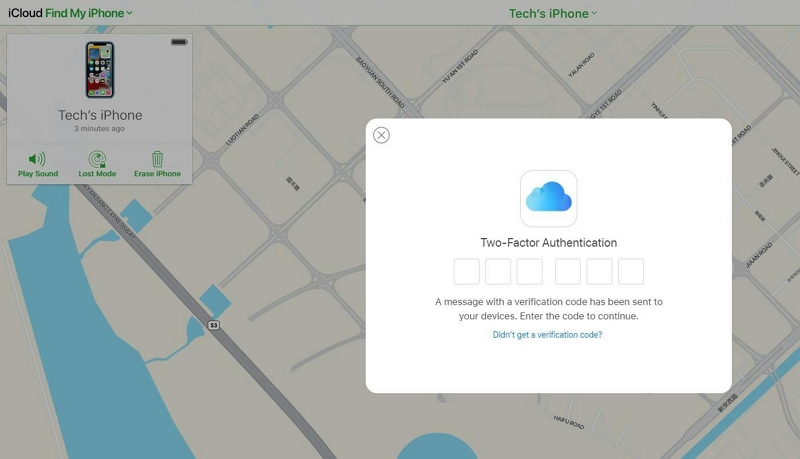Click the sixth verification code digit box
This screenshot has width=800, height=459.
[631, 271]
